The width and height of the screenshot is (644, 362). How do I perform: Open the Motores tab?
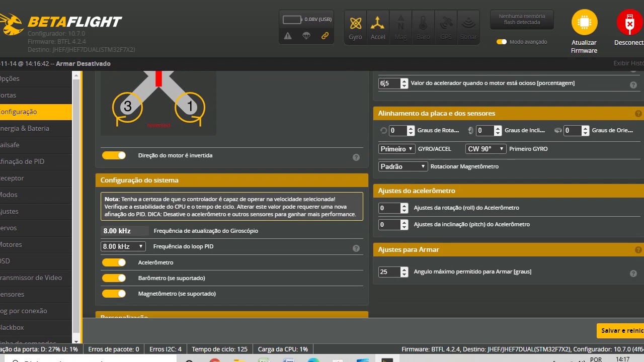click(x=36, y=244)
